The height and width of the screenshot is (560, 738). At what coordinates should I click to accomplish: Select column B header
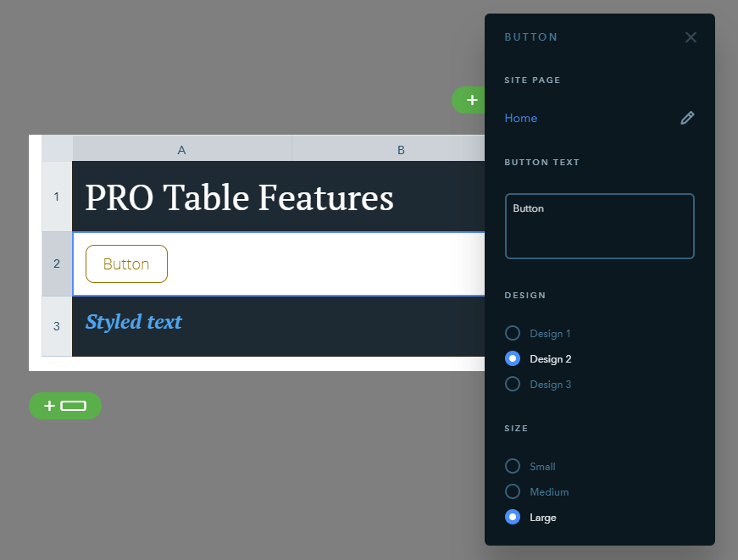388,150
